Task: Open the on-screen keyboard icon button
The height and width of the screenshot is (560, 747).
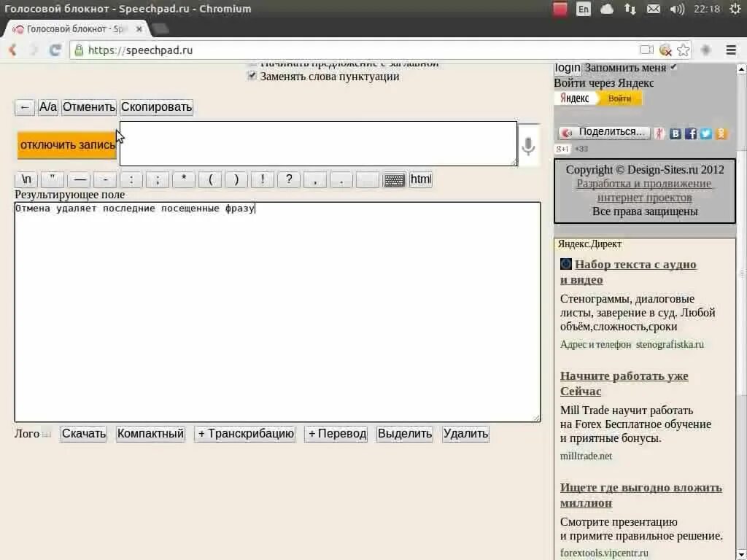Action: click(x=394, y=180)
